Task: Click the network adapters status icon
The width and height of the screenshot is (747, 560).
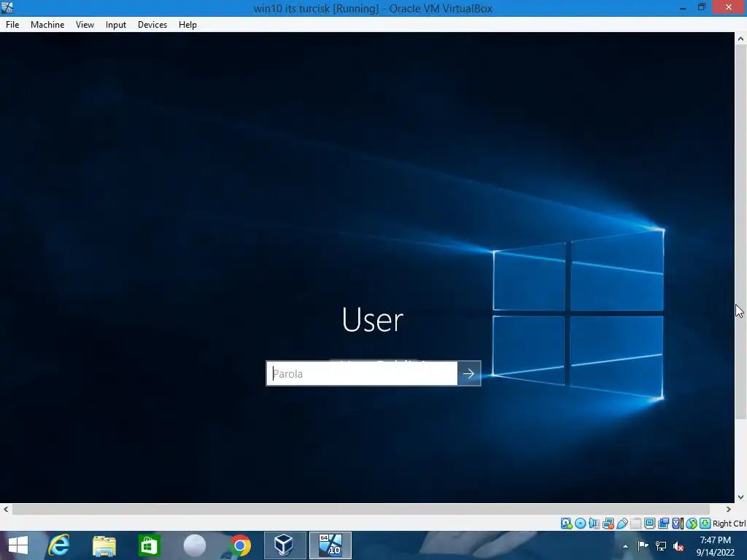Action: tap(608, 524)
